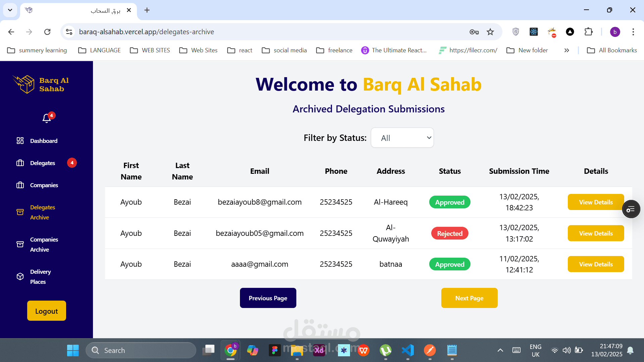Viewport: 644px width, 362px height.
Task: Open the Dashboard sidebar menu item
Action: [x=44, y=141]
